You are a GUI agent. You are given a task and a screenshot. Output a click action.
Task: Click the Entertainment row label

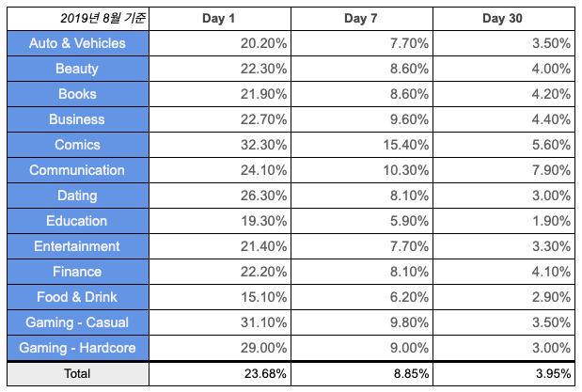(78, 246)
